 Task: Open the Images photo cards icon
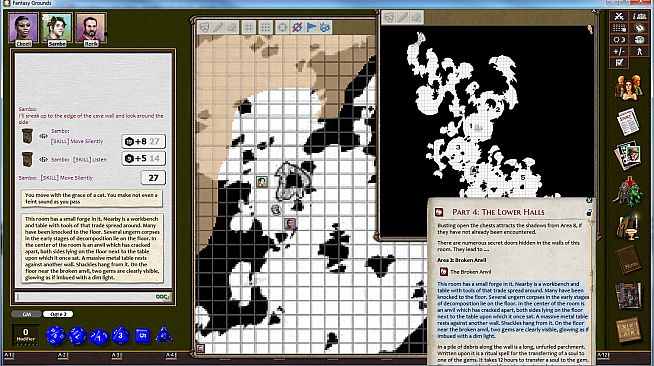(x=629, y=156)
